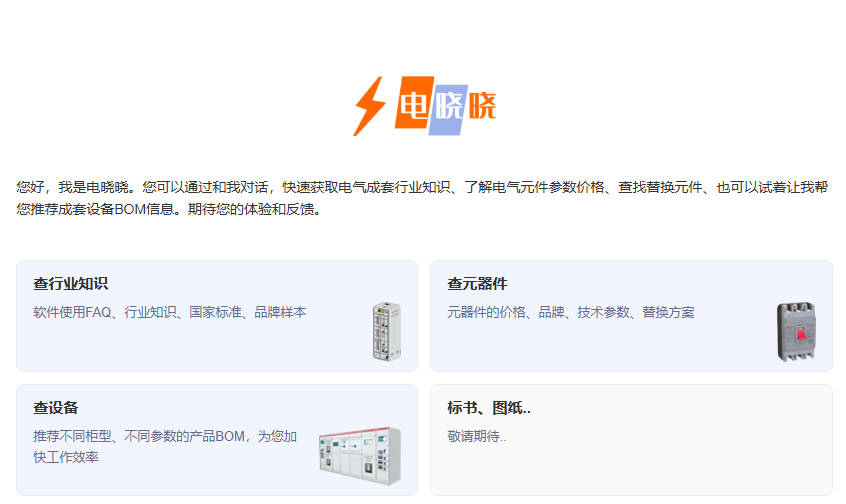Click the orange lightning bolt logo icon
The width and height of the screenshot is (846, 504).
(x=370, y=106)
